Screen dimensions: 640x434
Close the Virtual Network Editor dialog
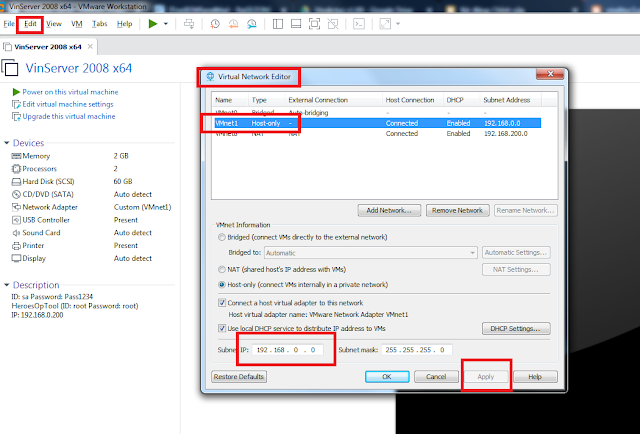(550, 74)
